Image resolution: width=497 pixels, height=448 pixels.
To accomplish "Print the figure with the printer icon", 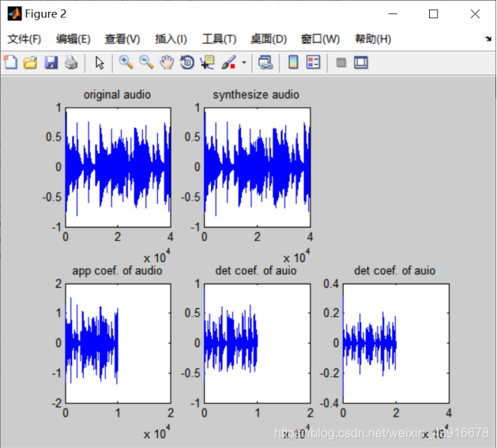I will tap(71, 62).
